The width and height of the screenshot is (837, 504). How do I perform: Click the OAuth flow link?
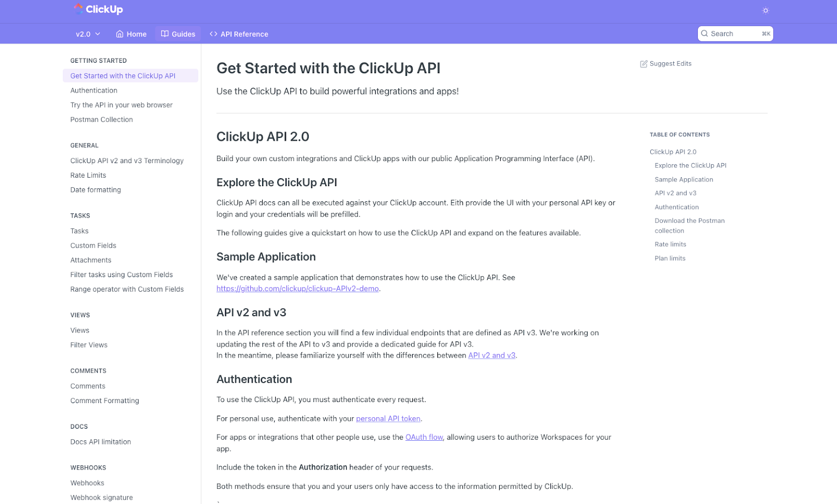(x=424, y=437)
